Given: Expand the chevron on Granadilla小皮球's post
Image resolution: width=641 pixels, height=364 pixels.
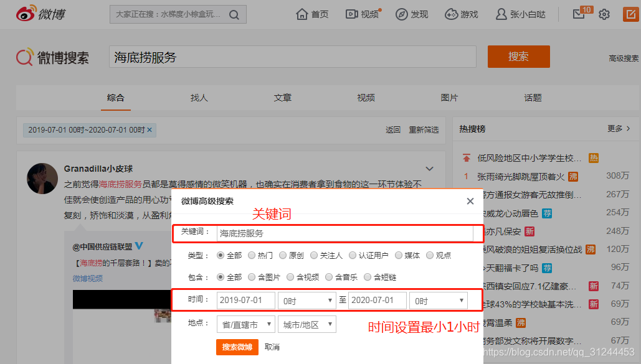Looking at the screenshot, I should tap(429, 169).
